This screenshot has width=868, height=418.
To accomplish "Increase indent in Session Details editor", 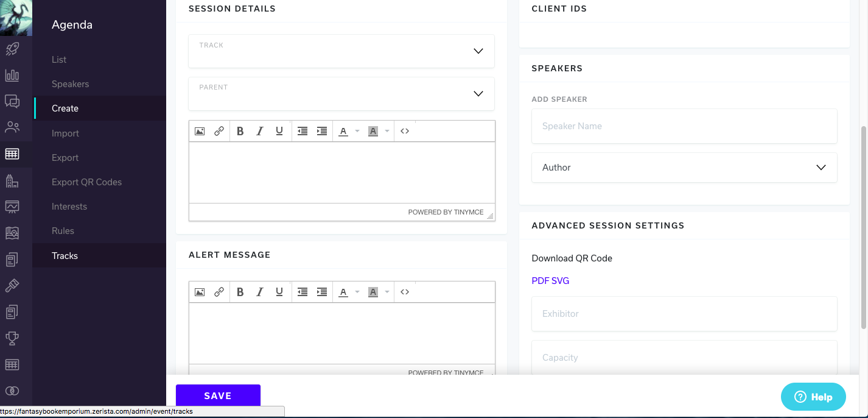I will [x=322, y=131].
